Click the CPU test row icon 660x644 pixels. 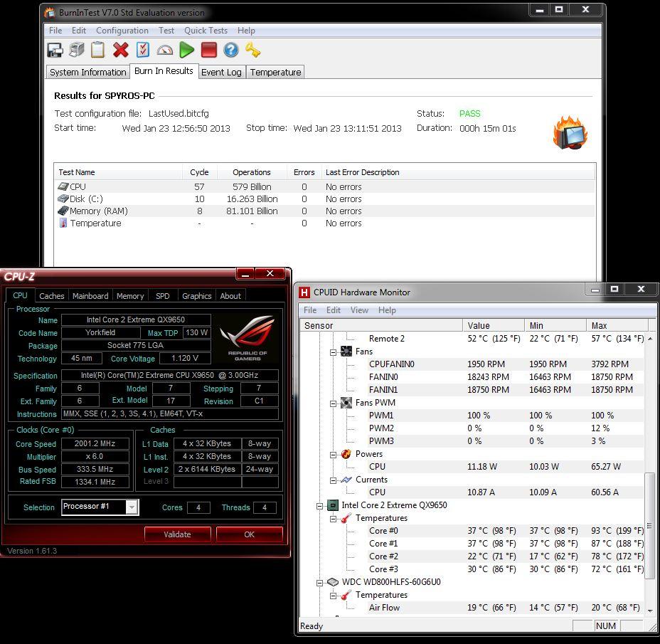(63, 186)
